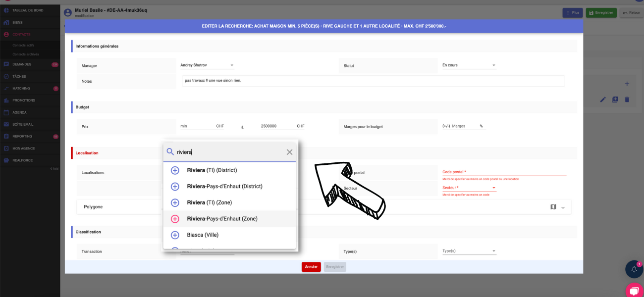
Task: Open the Secteur dropdown
Action: [469, 188]
